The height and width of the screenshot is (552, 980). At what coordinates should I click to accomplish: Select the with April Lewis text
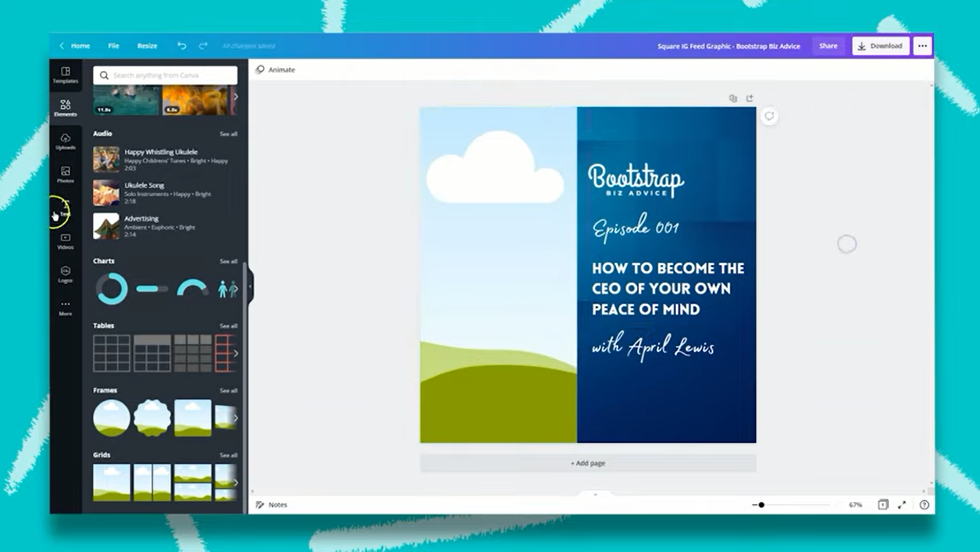click(x=653, y=346)
